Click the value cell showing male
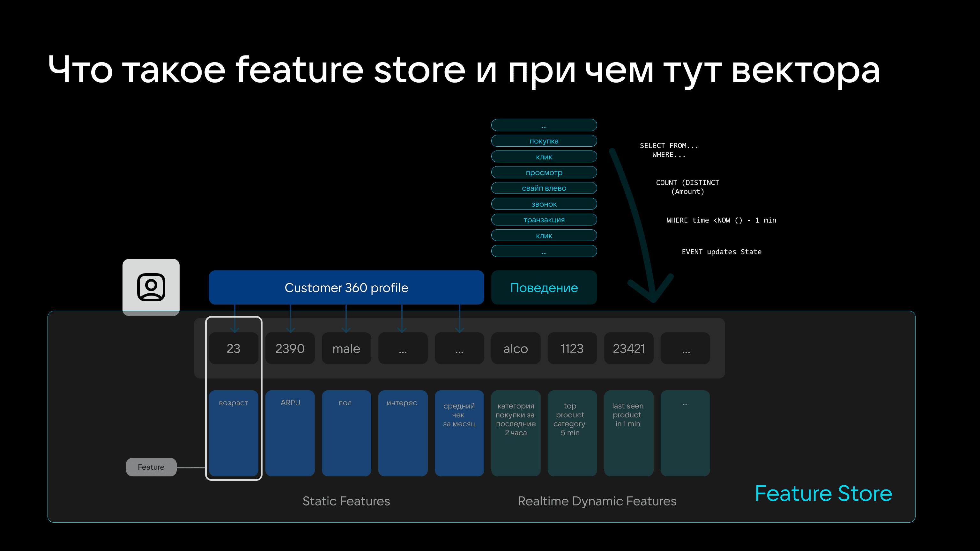The height and width of the screenshot is (551, 980). [346, 348]
